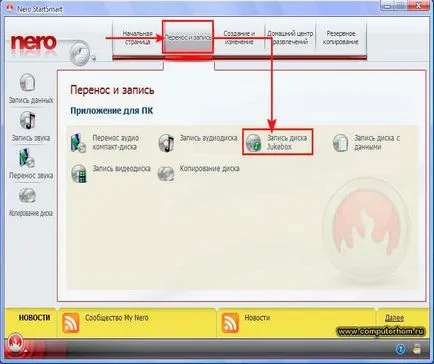434x364 pixels.
Task: Click the Сообщество My Nero RSS icon
Action: (71, 323)
